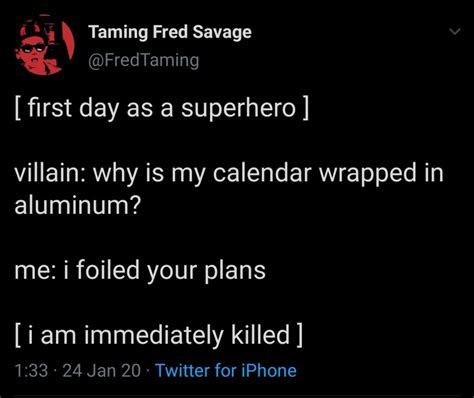Select the line starting 'villain: why is my calendar'

coord(229,174)
